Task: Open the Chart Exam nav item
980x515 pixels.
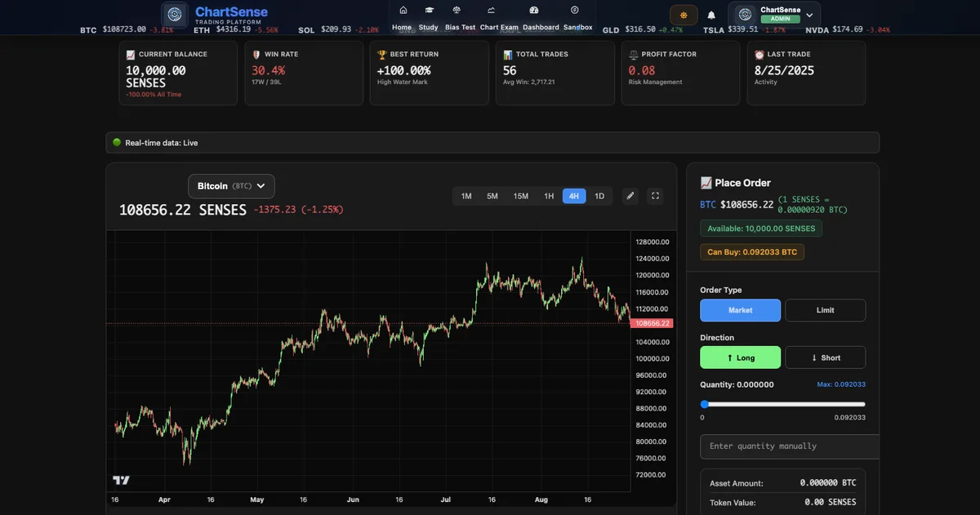Action: click(x=499, y=27)
